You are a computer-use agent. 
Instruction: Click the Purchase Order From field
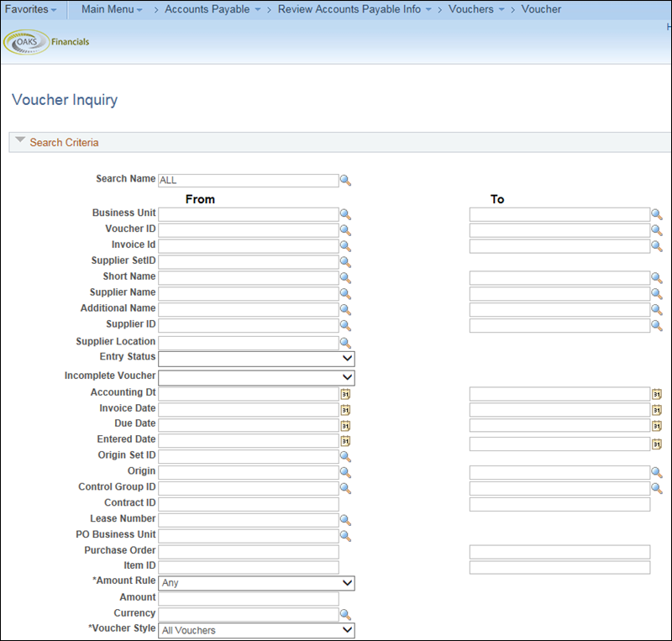pyautogui.click(x=248, y=552)
